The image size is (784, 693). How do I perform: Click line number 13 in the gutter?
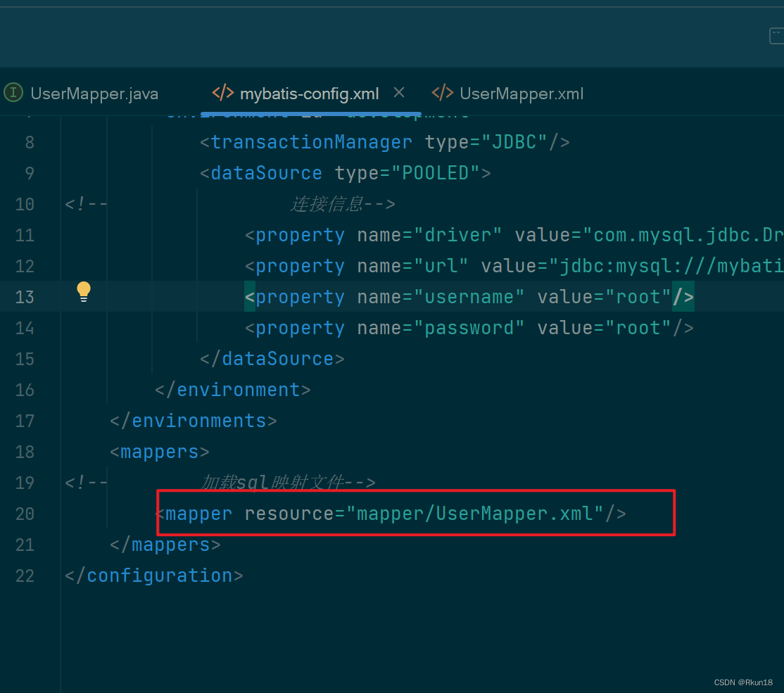(x=25, y=297)
